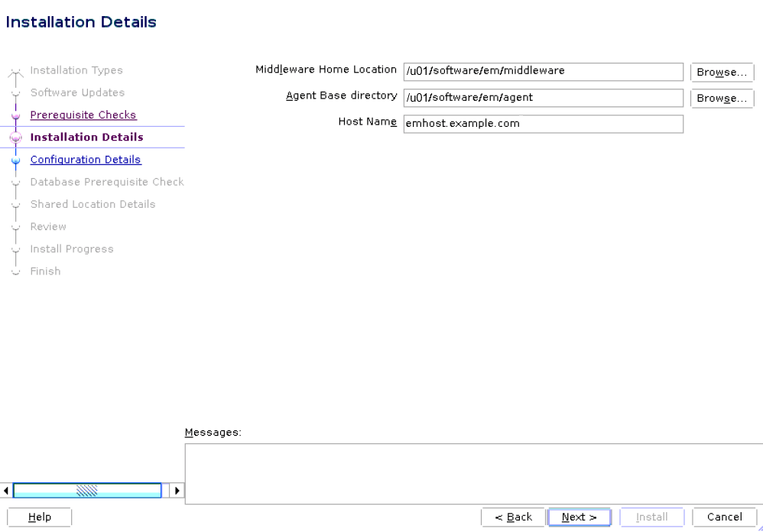This screenshot has height=532, width=763.
Task: Click the Software Updates step label
Action: click(x=77, y=92)
